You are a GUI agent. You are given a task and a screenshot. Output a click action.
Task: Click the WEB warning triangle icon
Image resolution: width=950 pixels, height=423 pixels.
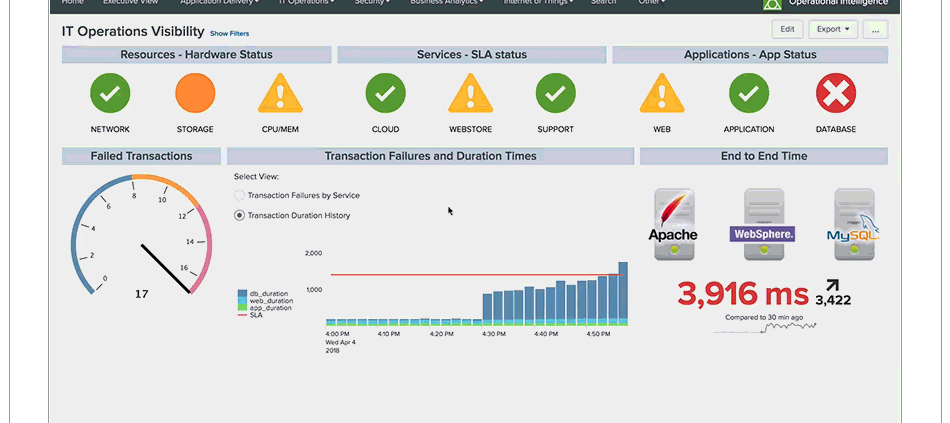point(662,93)
